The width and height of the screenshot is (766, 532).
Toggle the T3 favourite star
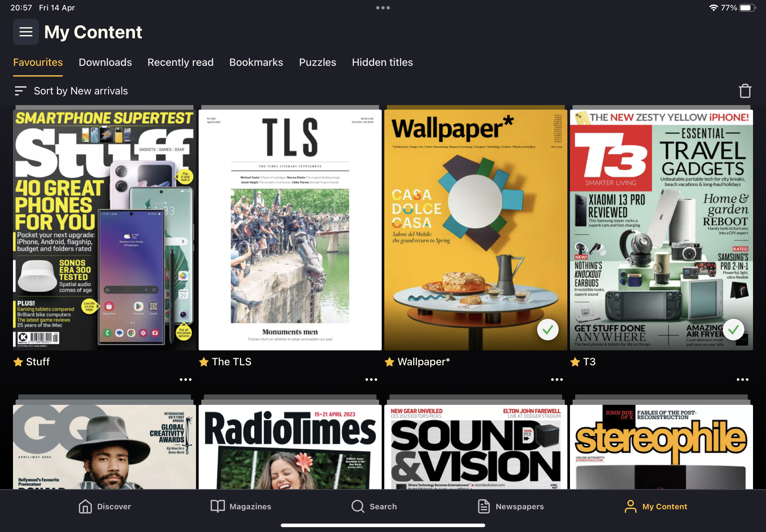(575, 362)
